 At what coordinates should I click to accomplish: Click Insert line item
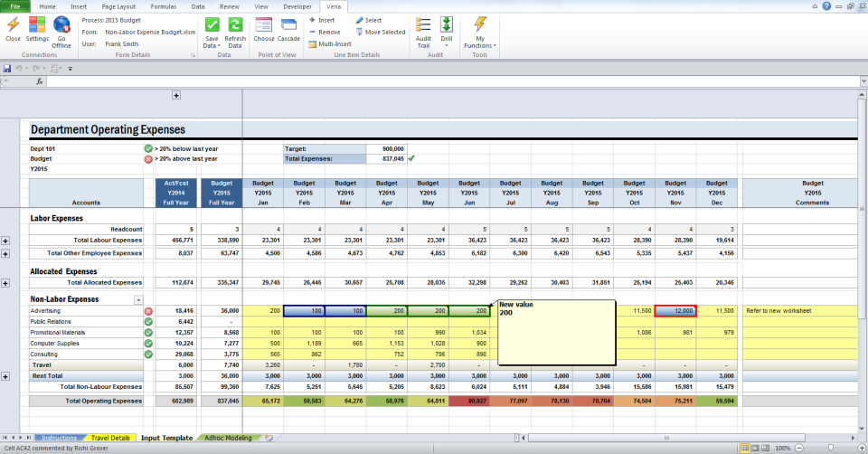[322, 20]
